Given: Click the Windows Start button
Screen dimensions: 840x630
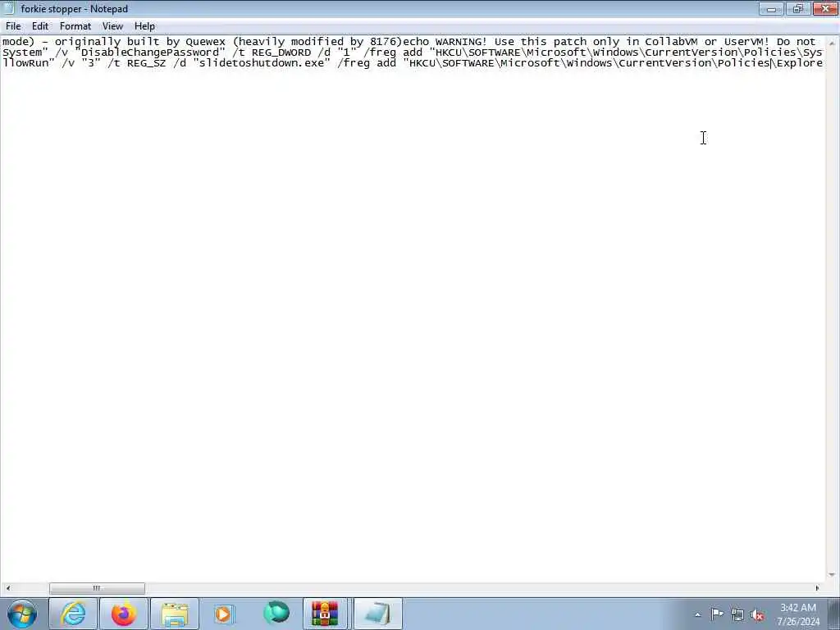Looking at the screenshot, I should click(22, 614).
